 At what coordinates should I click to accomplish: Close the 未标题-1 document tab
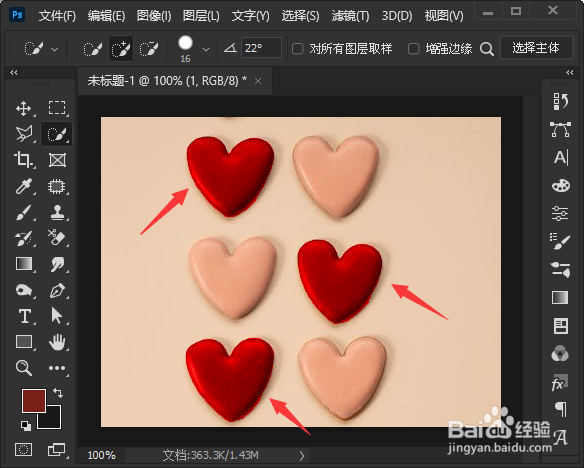(258, 81)
